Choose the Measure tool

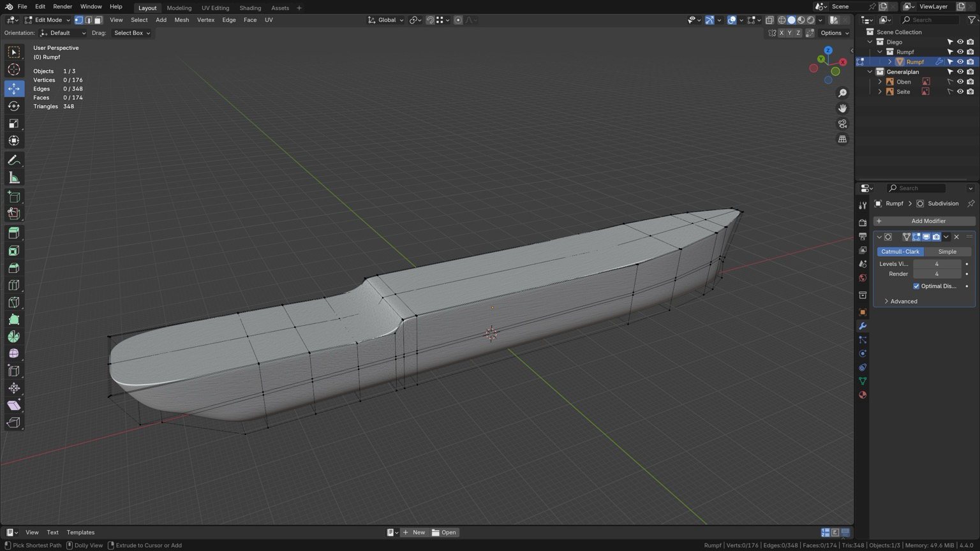coord(14,178)
